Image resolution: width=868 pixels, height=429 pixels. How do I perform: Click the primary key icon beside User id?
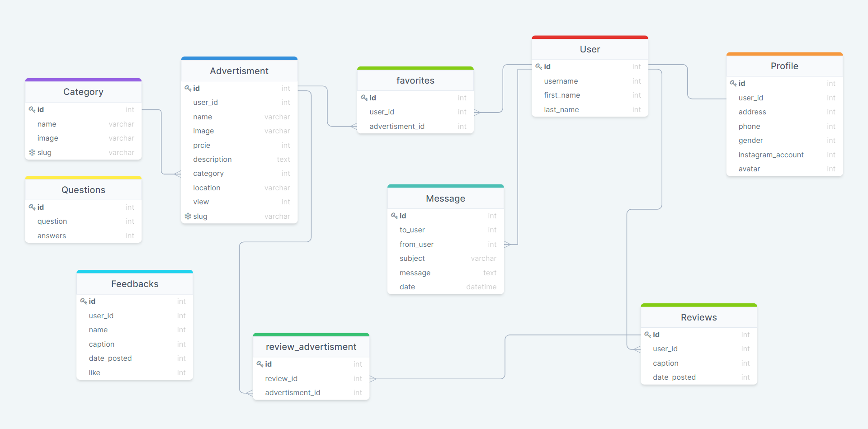[x=538, y=66]
